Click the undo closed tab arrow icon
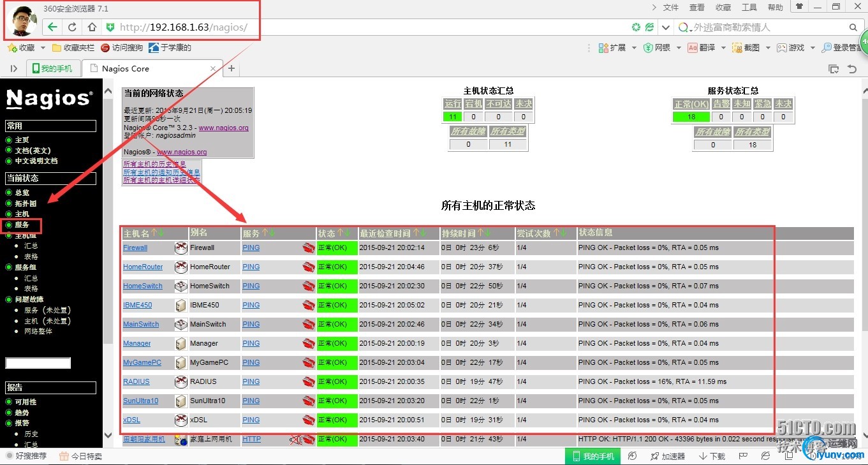Screen dimensions: 868x465 pyautogui.click(x=852, y=68)
